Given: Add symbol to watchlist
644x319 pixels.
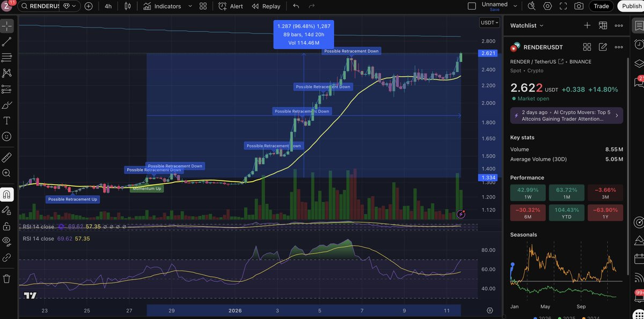Looking at the screenshot, I should pyautogui.click(x=587, y=25).
